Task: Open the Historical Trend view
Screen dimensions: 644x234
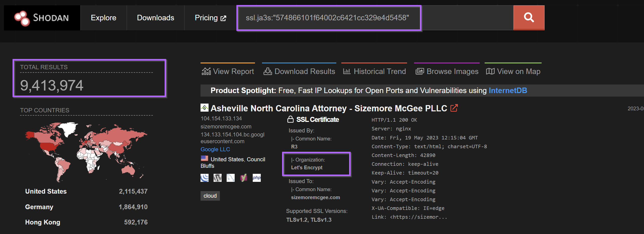Action: (374, 71)
